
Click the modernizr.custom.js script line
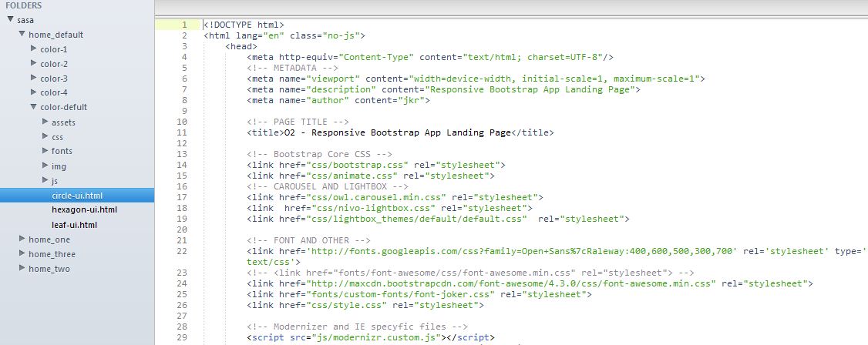pyautogui.click(x=370, y=337)
